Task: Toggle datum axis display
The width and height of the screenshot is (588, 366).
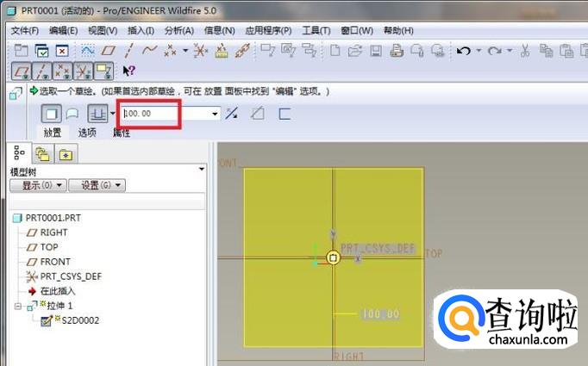Action: pyautogui.click(x=42, y=71)
